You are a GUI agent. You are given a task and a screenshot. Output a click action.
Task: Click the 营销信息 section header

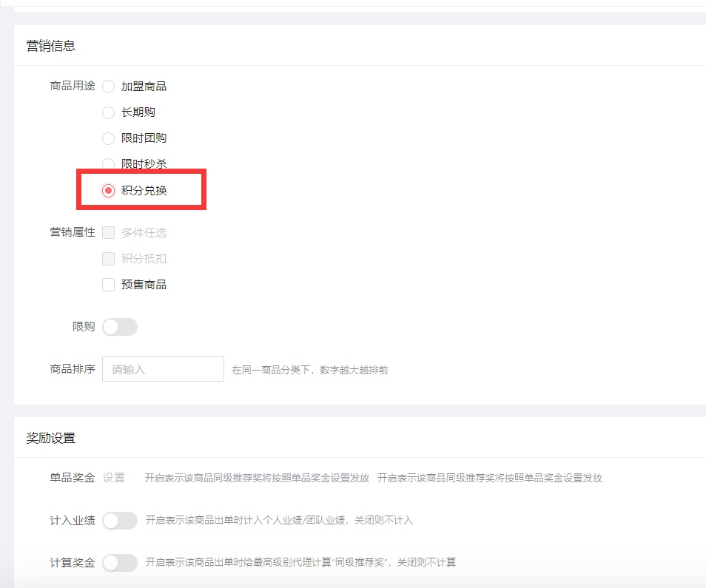(51, 46)
